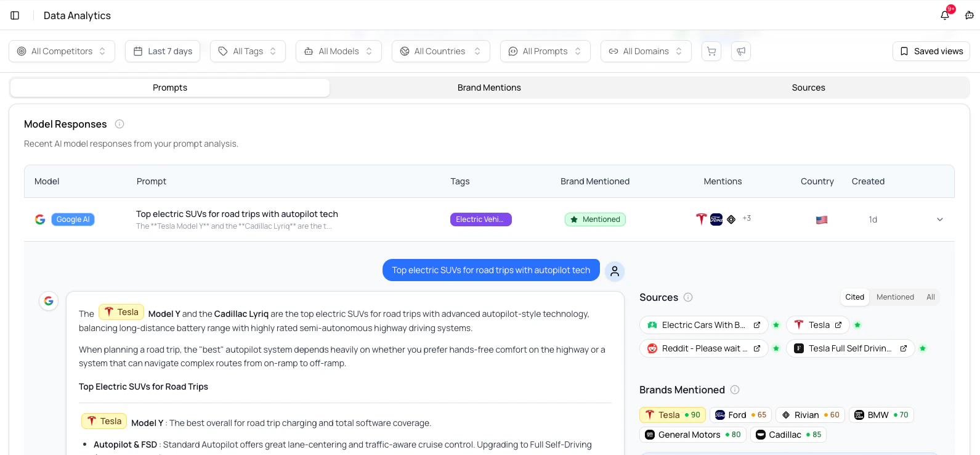This screenshot has height=455, width=980.
Task: Click the Created column header
Action: pos(868,181)
